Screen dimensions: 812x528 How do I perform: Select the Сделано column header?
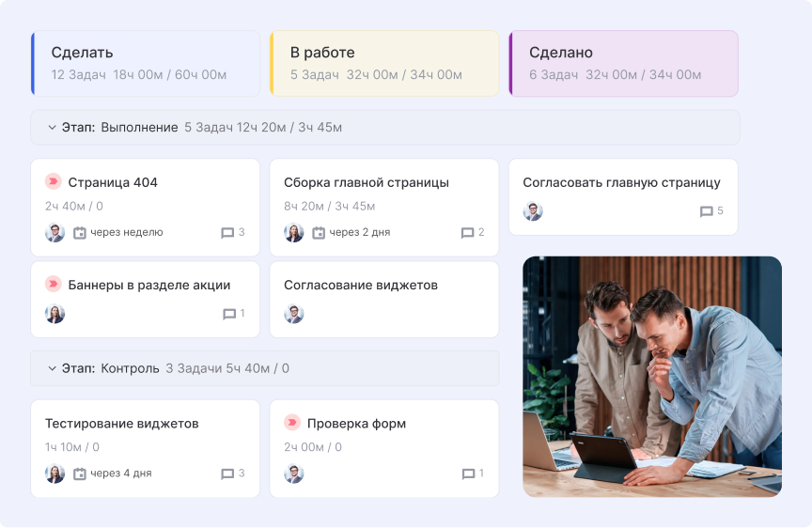point(623,63)
